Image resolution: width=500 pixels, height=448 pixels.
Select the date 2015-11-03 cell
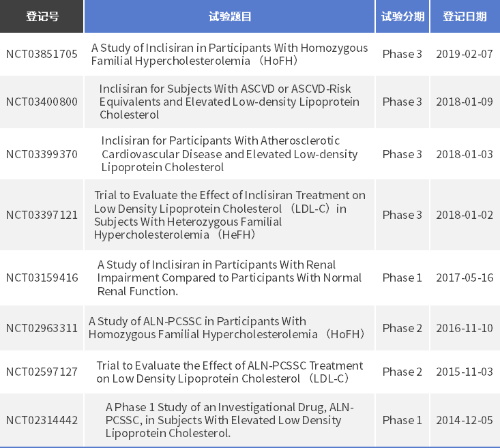point(465,372)
